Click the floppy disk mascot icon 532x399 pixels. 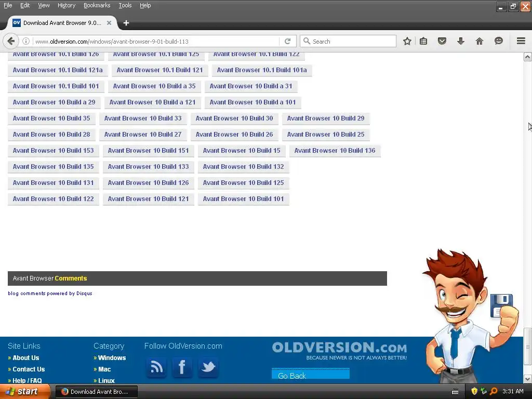click(x=501, y=305)
